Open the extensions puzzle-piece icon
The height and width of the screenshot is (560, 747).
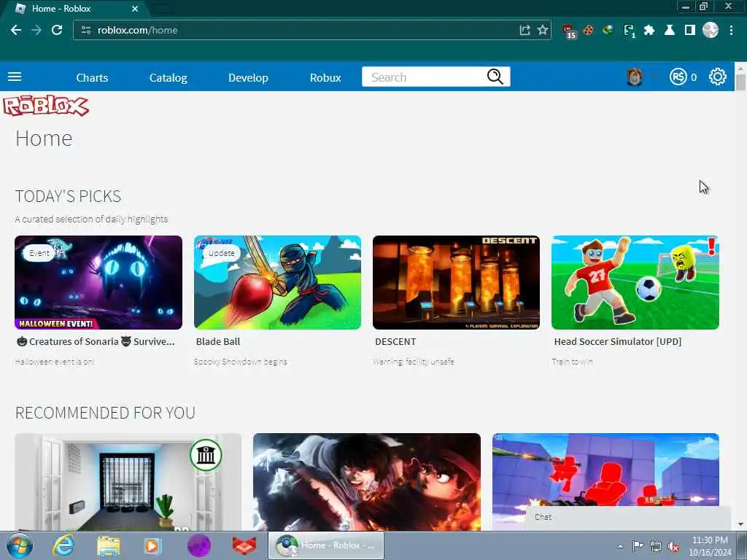[649, 30]
